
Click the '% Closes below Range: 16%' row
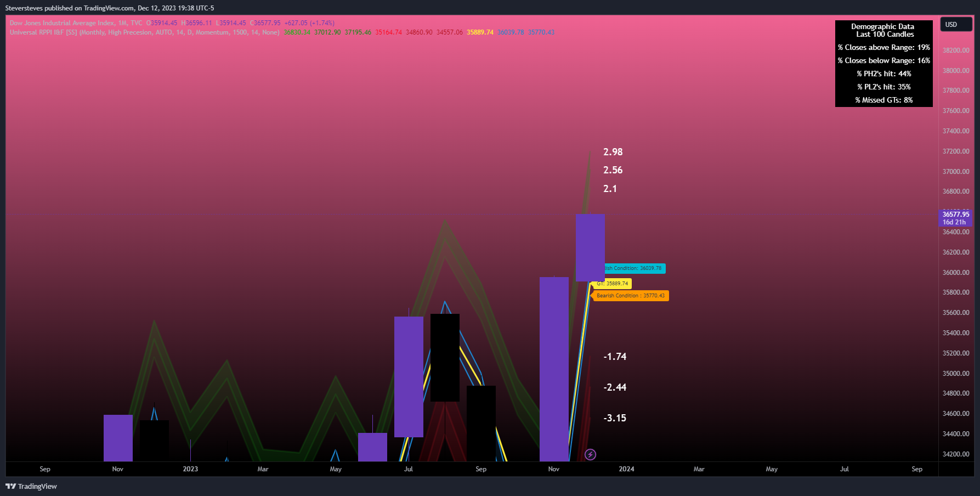pos(883,61)
